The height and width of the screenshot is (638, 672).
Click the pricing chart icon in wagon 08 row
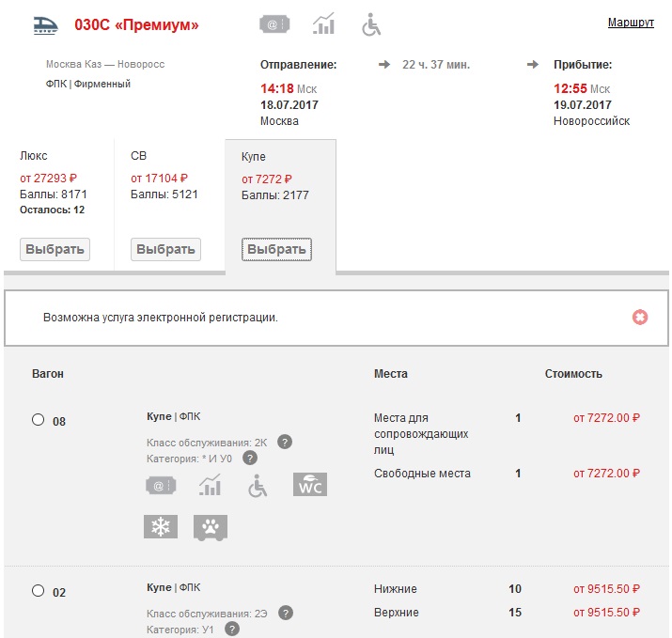(210, 485)
